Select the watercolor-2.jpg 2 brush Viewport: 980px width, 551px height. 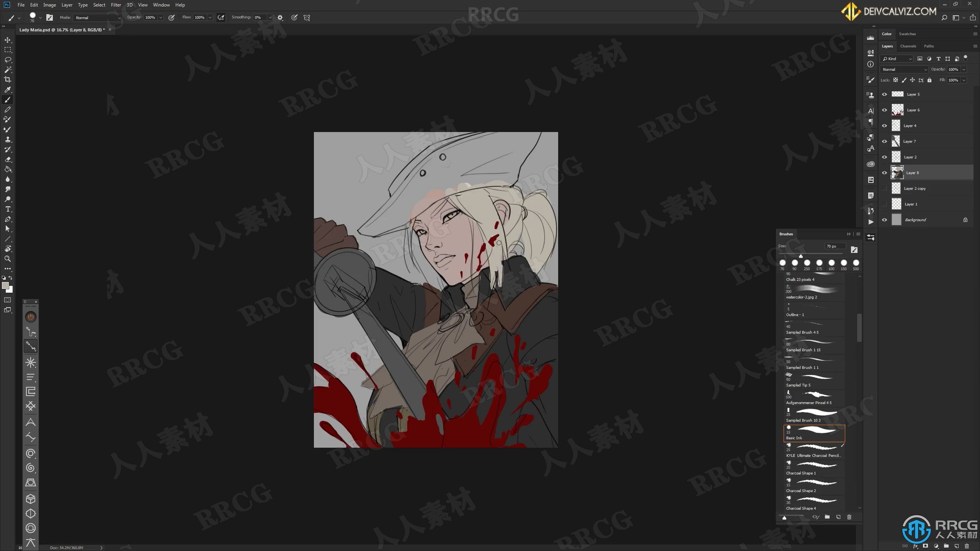coord(814,292)
